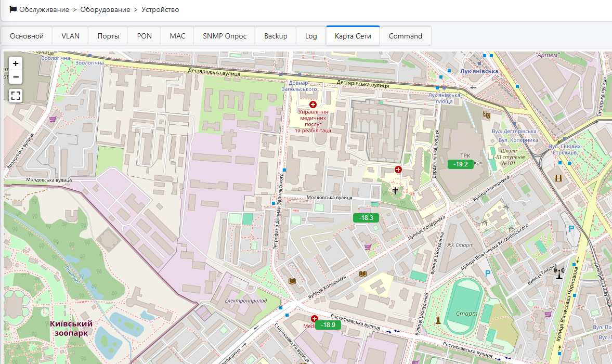Screen dimensions: 612x364
Task: Click the -18.3 signal marker
Action: click(366, 218)
